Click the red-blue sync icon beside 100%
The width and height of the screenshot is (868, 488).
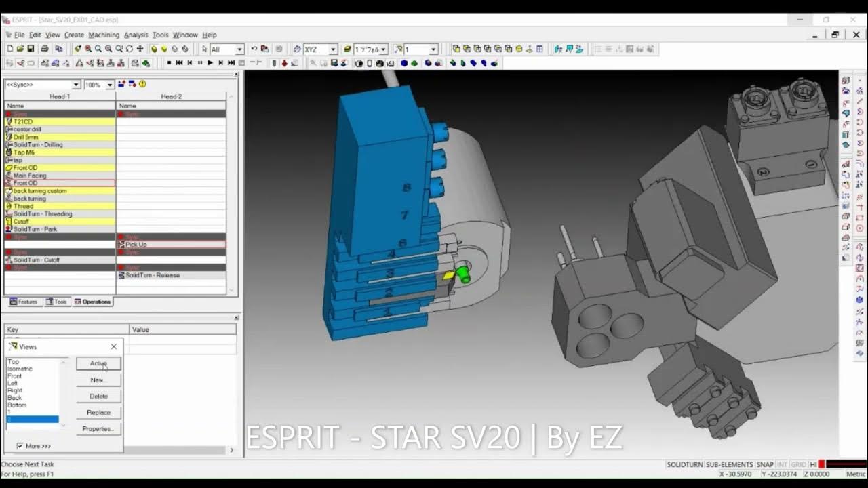click(x=122, y=84)
